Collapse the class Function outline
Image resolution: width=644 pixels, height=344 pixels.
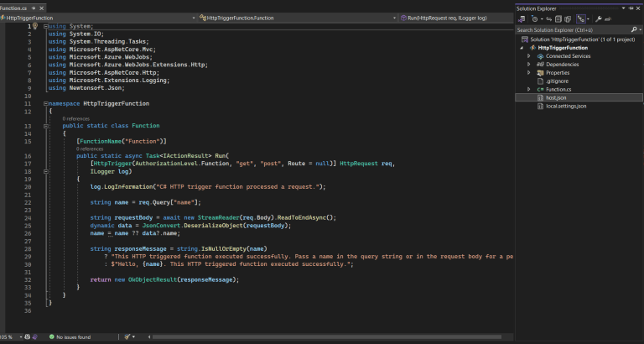[45, 126]
